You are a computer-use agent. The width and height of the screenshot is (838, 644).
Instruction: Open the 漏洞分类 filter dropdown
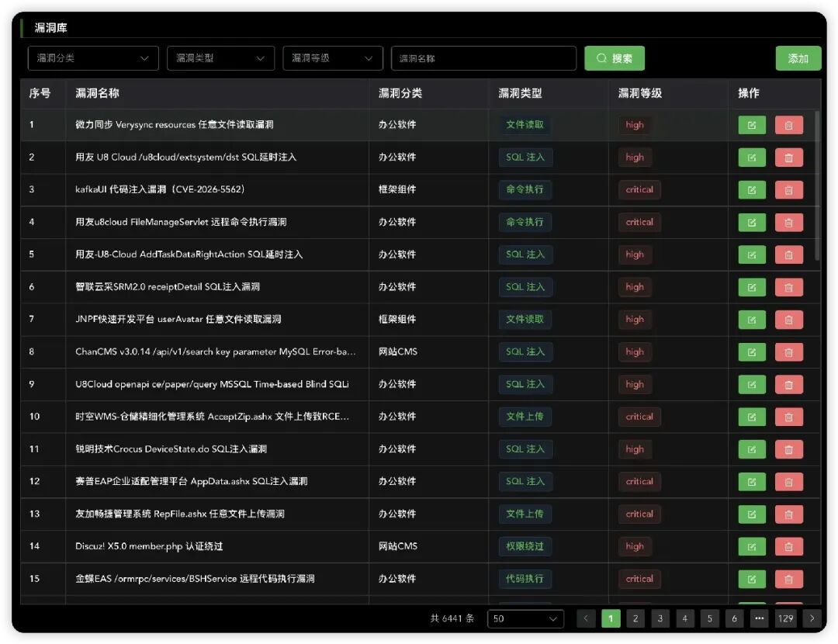click(93, 58)
